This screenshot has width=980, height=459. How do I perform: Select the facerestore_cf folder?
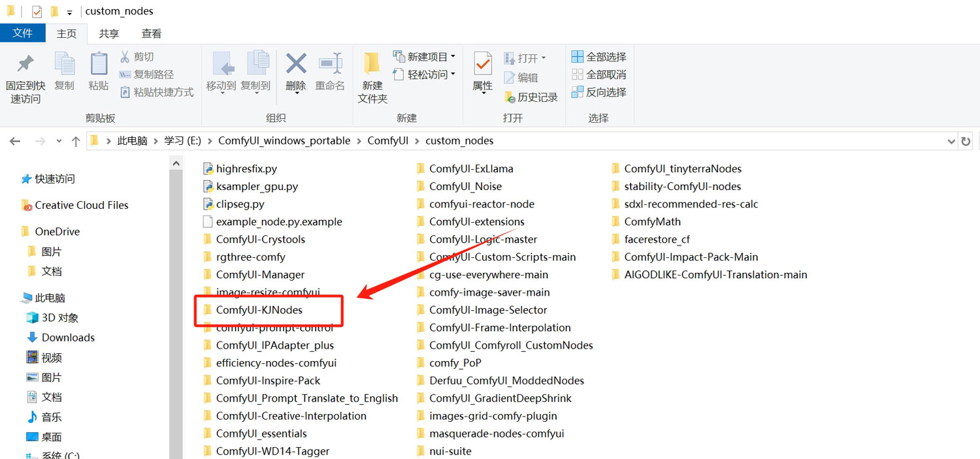point(651,239)
